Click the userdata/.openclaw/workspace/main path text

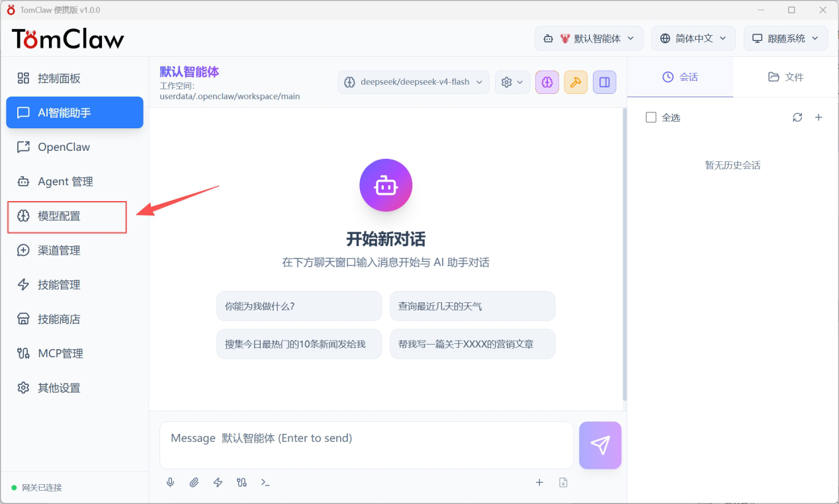point(230,96)
